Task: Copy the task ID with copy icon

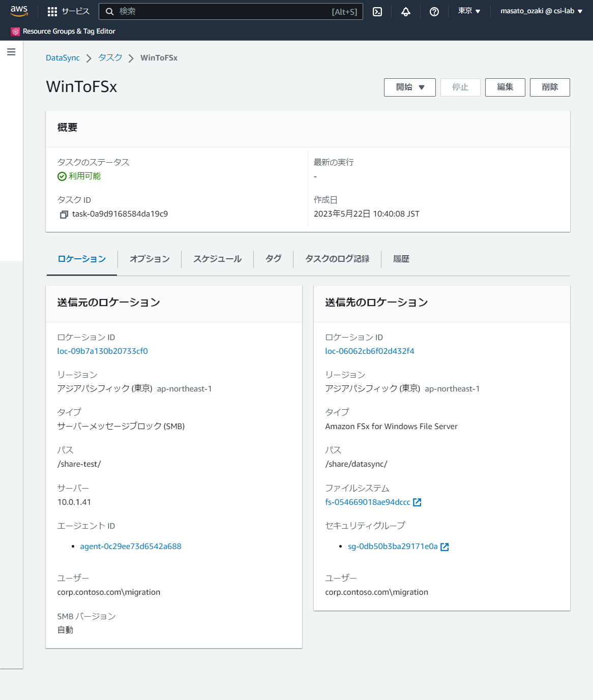Action: click(64, 215)
